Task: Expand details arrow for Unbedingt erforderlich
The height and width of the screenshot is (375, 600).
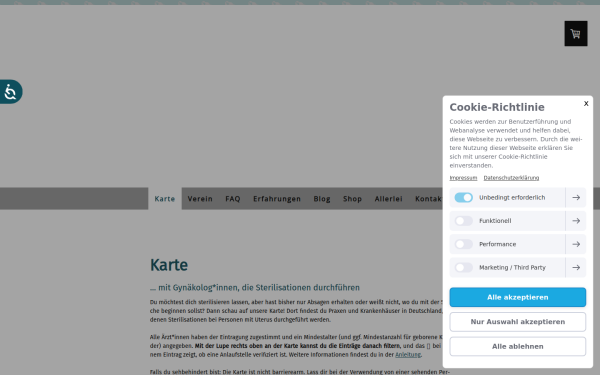Action: coord(576,197)
